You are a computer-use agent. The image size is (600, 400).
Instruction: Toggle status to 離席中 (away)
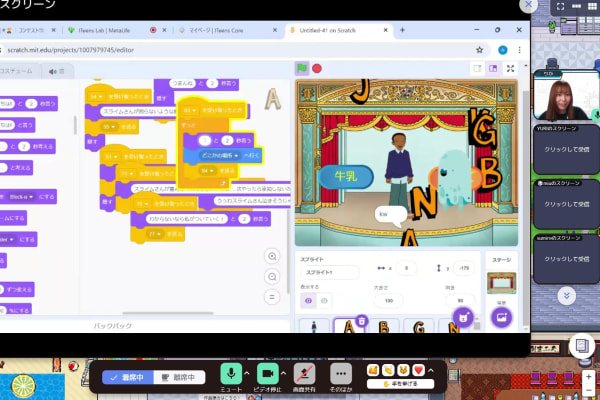[x=182, y=377]
